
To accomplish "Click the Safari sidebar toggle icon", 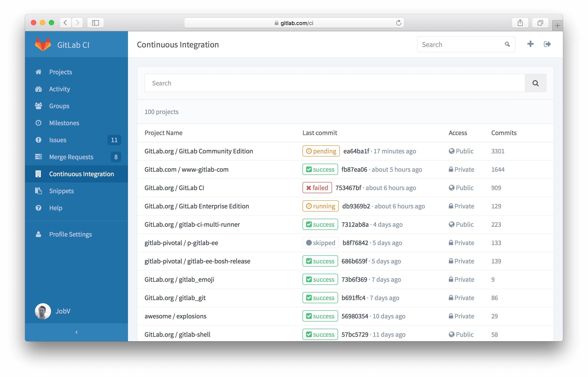I will click(x=96, y=23).
